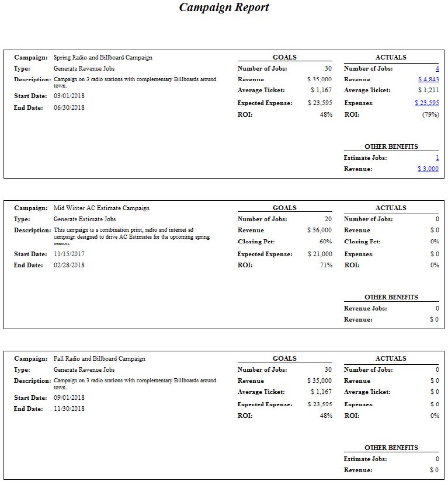Click Generate Estimate Jobs type text
The image size is (448, 485).
85,219
